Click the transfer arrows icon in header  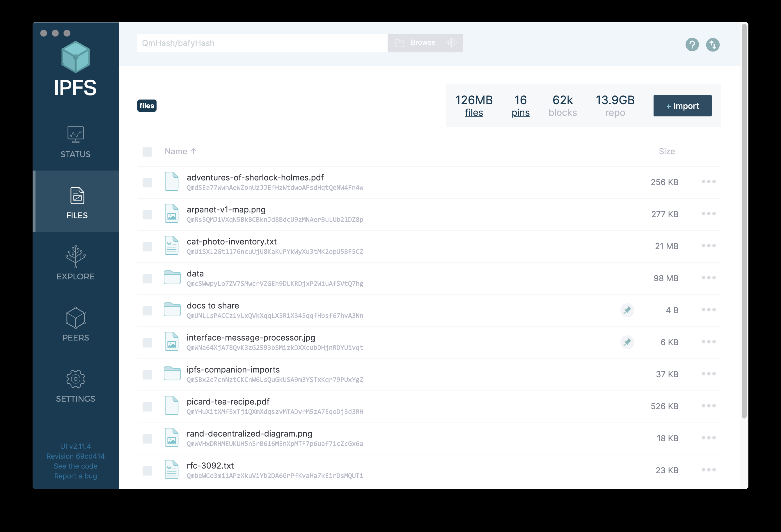[712, 44]
